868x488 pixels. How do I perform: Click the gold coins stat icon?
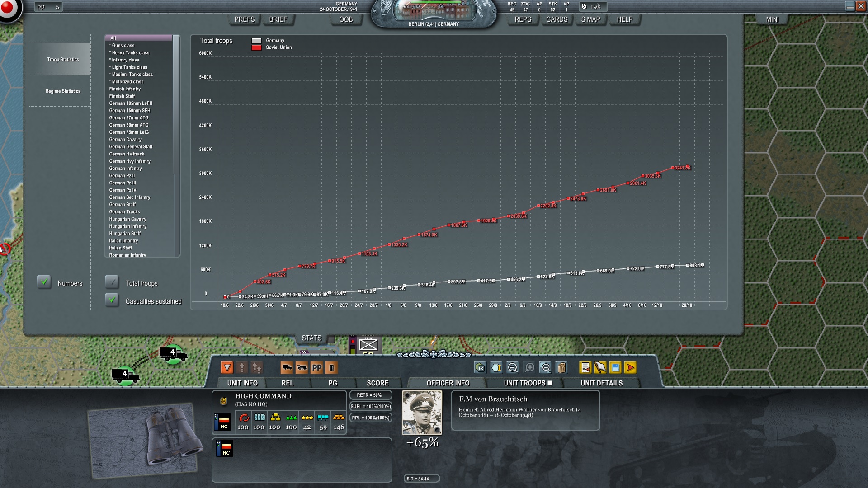click(339, 418)
